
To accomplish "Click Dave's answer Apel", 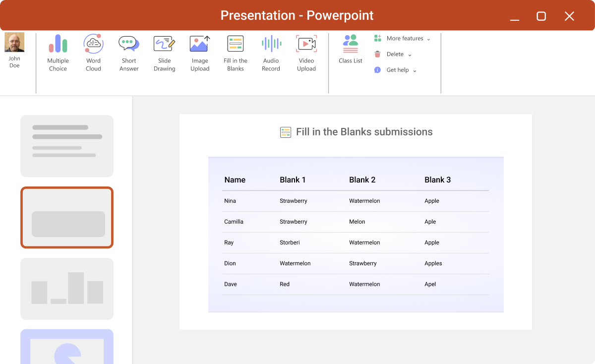I will pos(430,284).
